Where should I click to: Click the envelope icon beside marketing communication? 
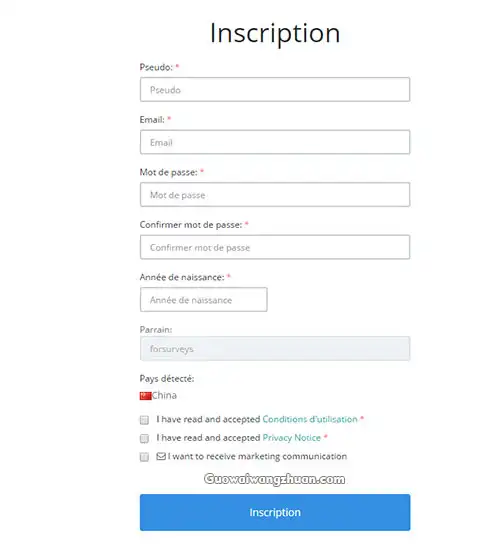click(x=161, y=456)
